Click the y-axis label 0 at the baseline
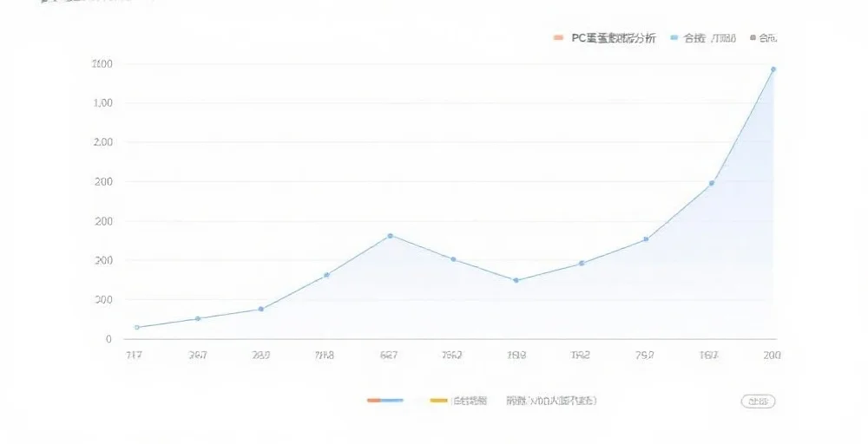Viewport: 868px width, 444px height. (108, 339)
